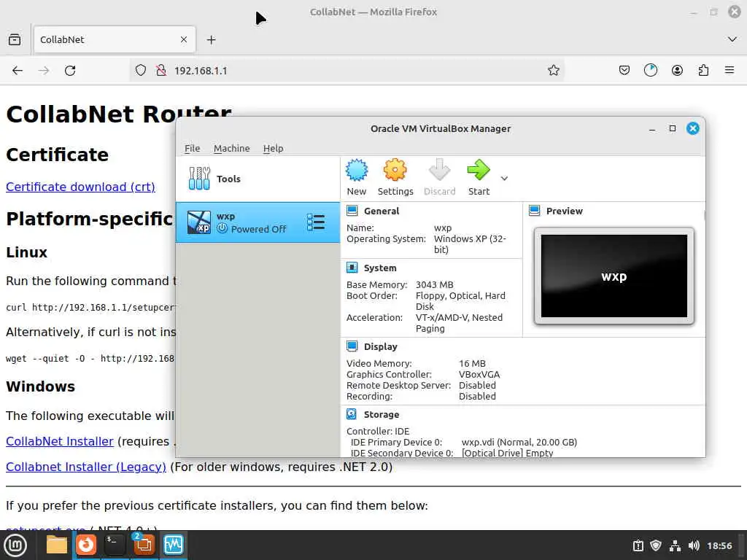Click the 18:56 clock in tray
This screenshot has width=747, height=560.
tap(719, 545)
